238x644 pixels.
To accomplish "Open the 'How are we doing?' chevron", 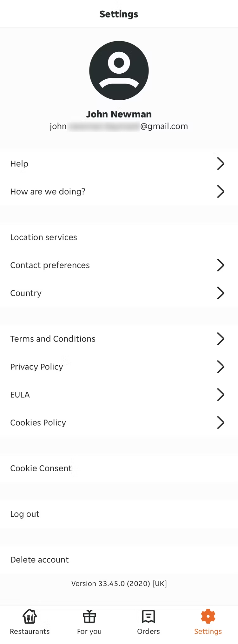I will [x=221, y=191].
